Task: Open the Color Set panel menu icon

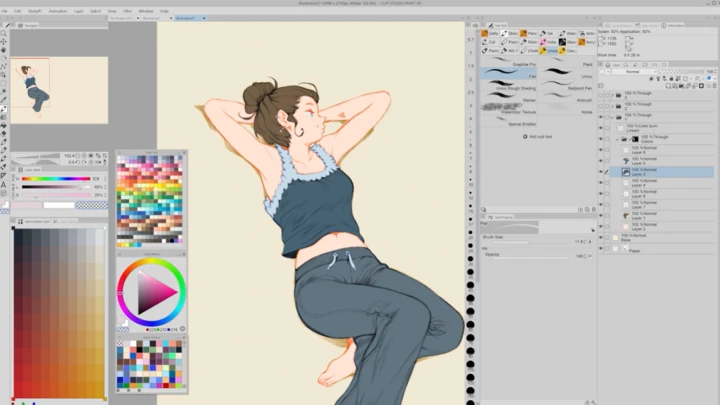Action: click(120, 152)
